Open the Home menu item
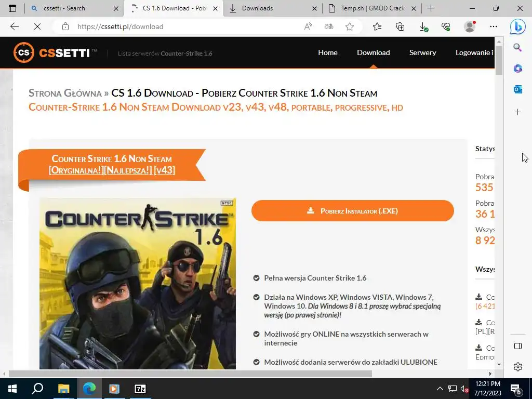 click(328, 52)
